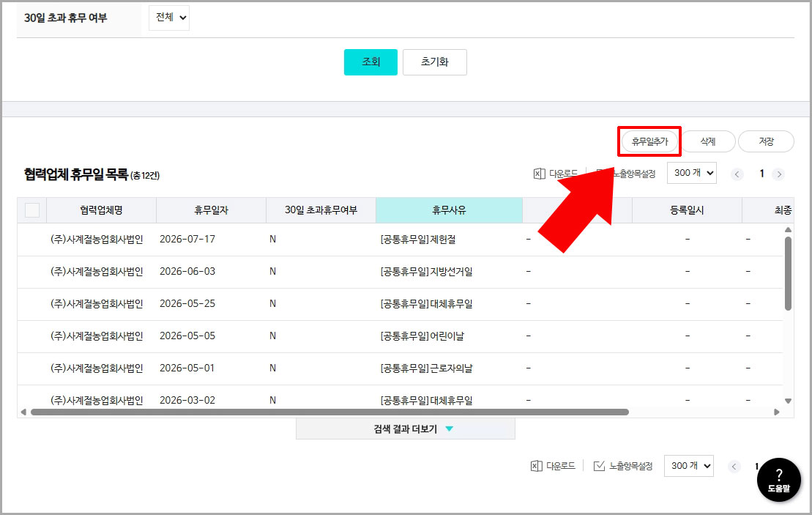Image resolution: width=812 pixels, height=515 pixels.
Task: Open 노출항목설정 above the list
Action: (628, 172)
